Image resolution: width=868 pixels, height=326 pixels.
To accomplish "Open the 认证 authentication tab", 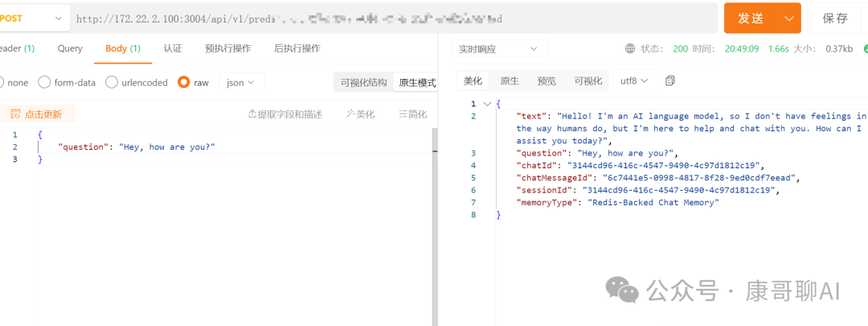I will [x=173, y=48].
